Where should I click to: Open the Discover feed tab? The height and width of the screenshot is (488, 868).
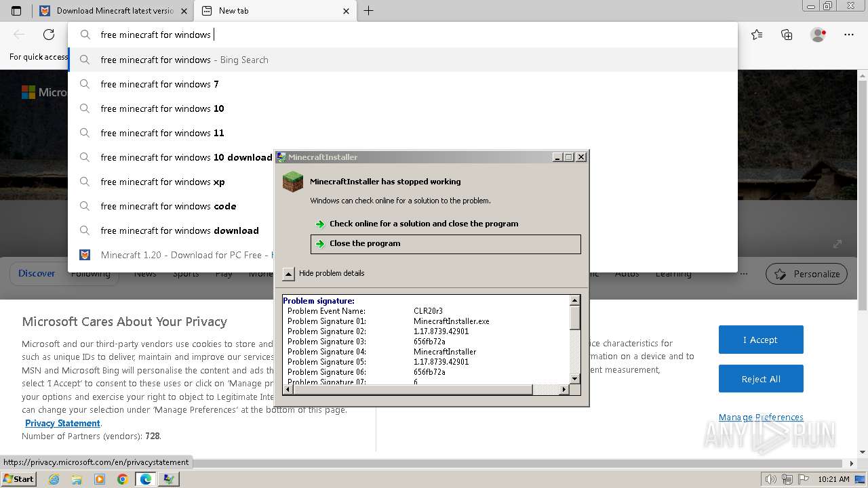[x=37, y=274]
